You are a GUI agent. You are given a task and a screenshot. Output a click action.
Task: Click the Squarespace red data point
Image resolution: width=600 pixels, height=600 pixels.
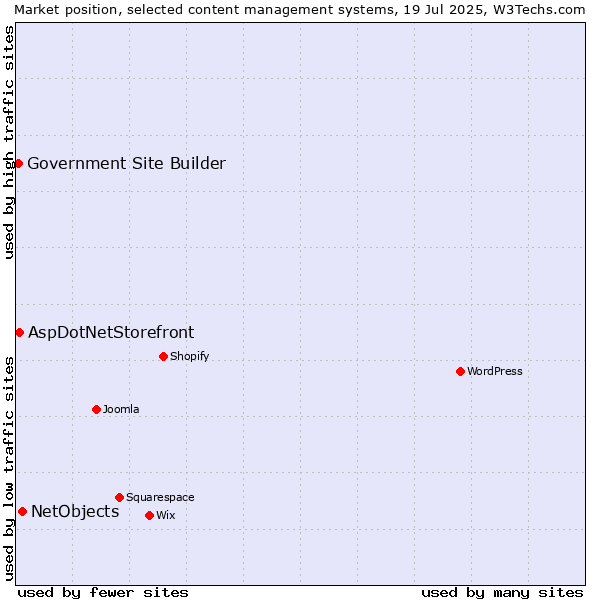(x=119, y=497)
